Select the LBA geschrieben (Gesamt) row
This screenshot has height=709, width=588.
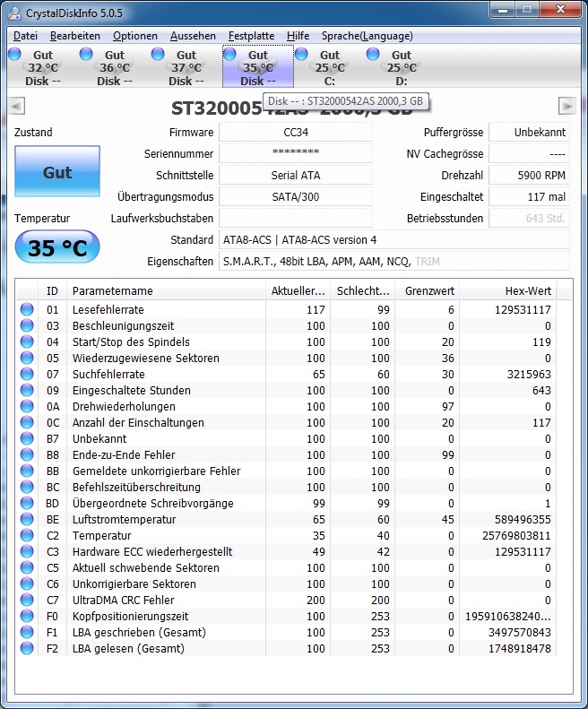[x=287, y=632]
